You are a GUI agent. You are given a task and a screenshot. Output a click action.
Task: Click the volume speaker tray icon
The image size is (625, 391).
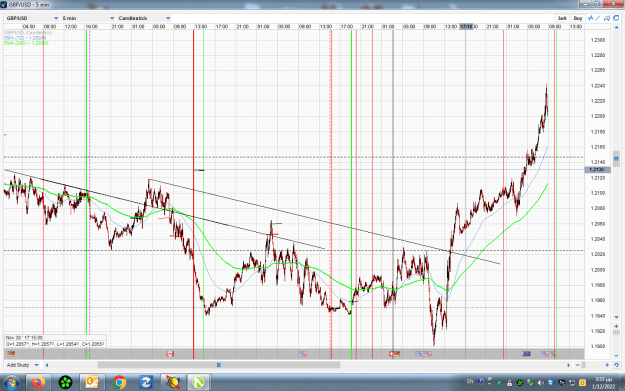tap(540, 383)
